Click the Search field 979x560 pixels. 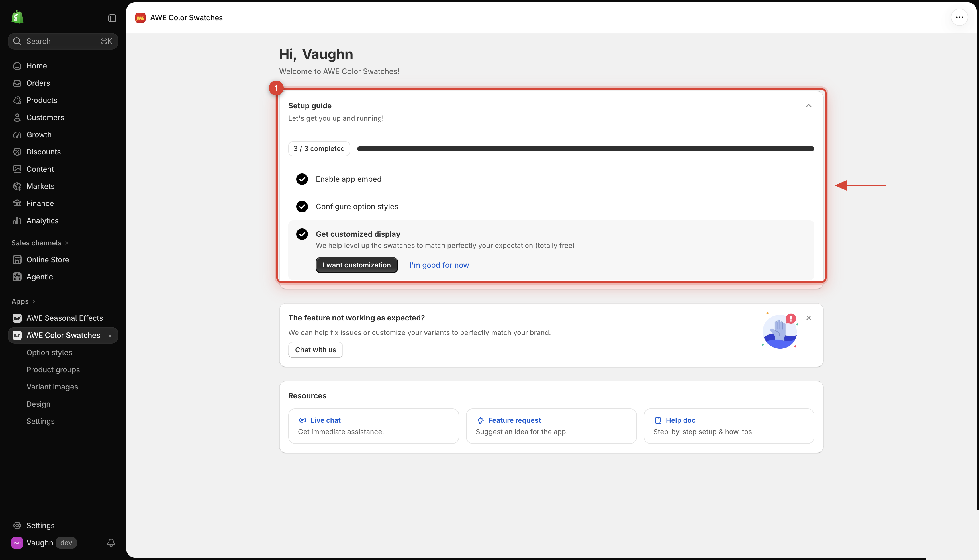click(x=63, y=41)
